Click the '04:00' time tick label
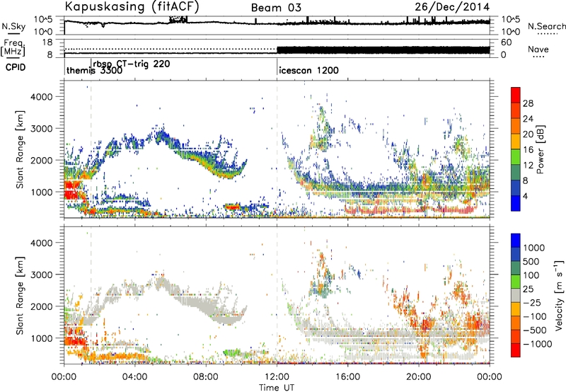 click(135, 377)
